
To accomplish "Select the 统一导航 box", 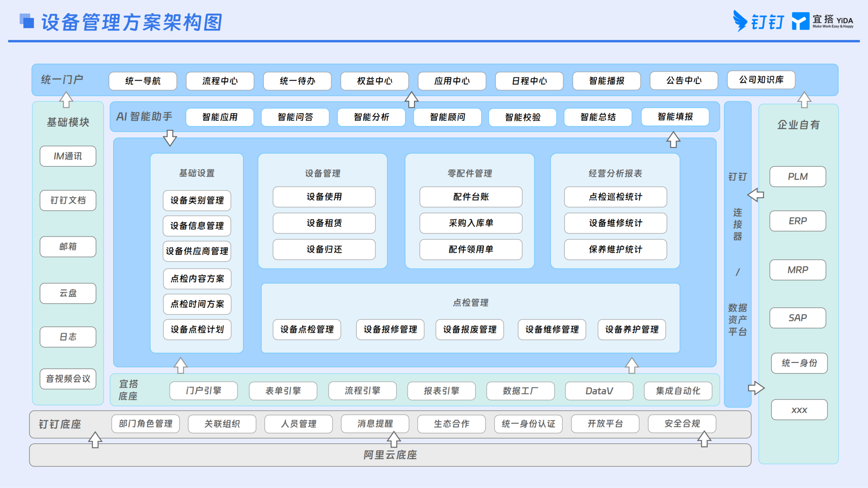I will click(143, 81).
